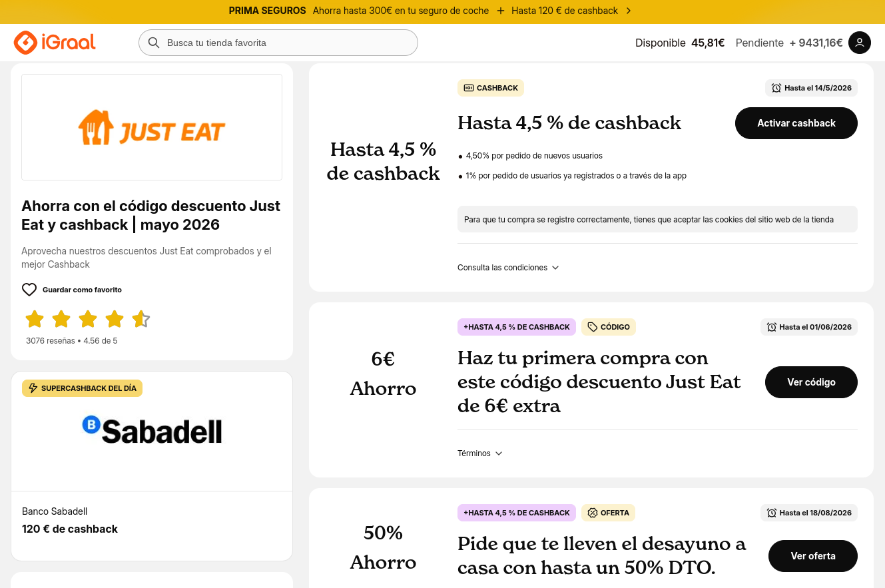Click the tag icon in CÓDIGO badge

[593, 327]
